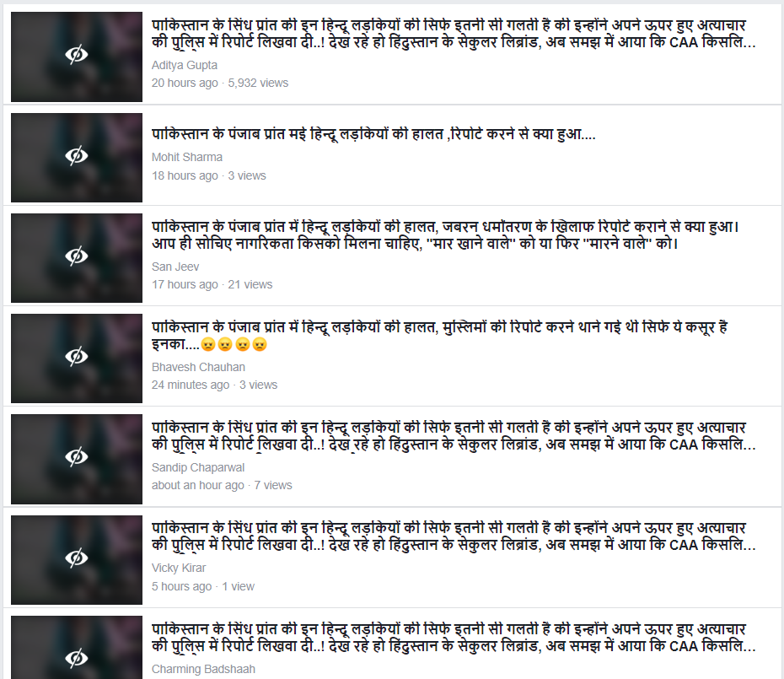Reveal hidden thumbnail of Aditya Gupta's video

(77, 57)
